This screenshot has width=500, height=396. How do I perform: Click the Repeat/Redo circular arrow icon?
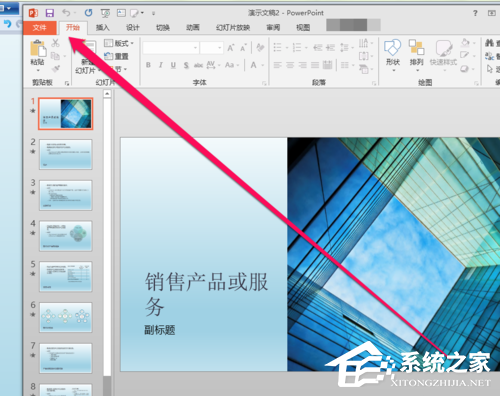click(88, 13)
